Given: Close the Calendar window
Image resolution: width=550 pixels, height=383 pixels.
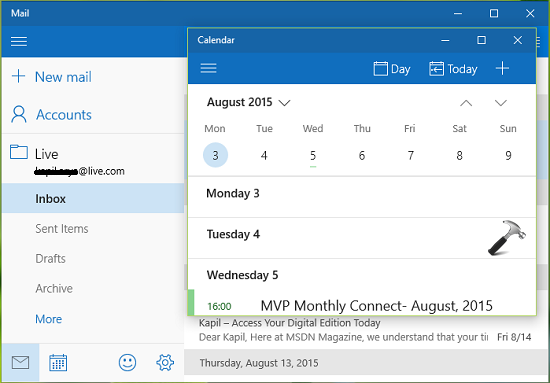Looking at the screenshot, I should tap(518, 40).
